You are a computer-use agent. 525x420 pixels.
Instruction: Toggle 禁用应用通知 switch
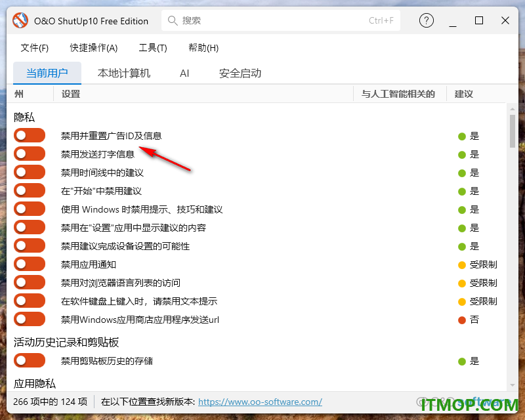30,264
